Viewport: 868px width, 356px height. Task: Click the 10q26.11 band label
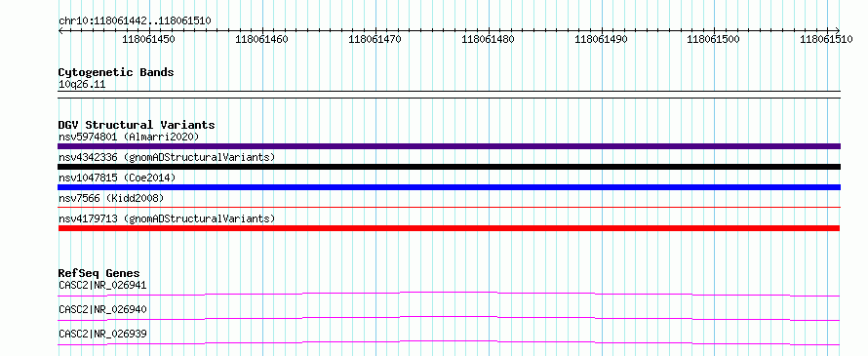click(x=82, y=85)
